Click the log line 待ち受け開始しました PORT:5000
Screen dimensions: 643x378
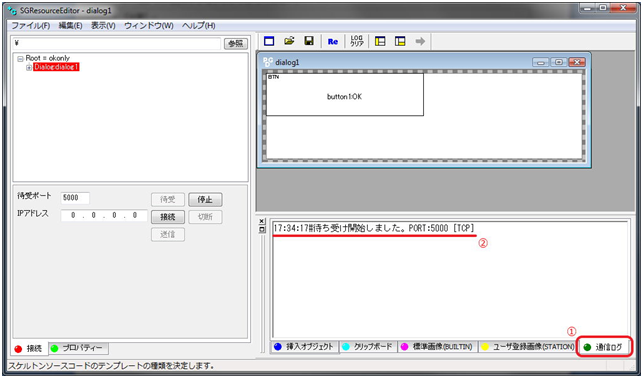[x=374, y=229]
